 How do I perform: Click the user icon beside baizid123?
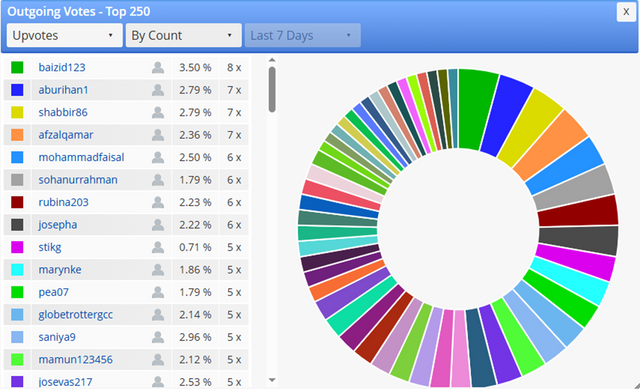[x=158, y=67]
